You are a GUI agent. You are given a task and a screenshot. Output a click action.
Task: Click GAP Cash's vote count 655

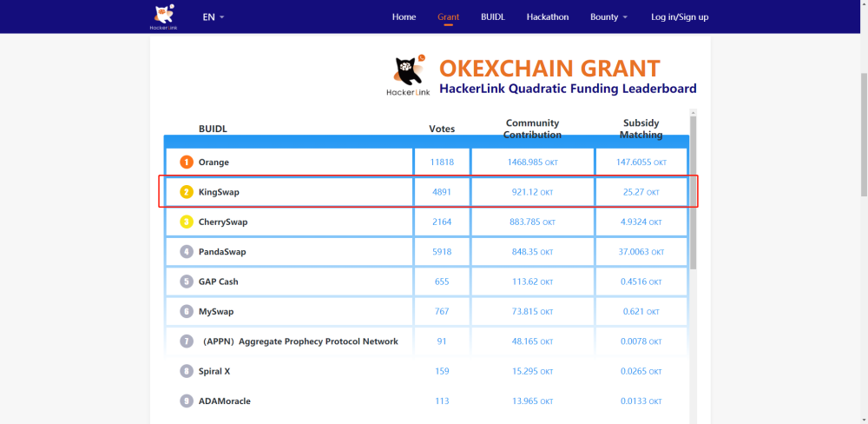coord(442,282)
